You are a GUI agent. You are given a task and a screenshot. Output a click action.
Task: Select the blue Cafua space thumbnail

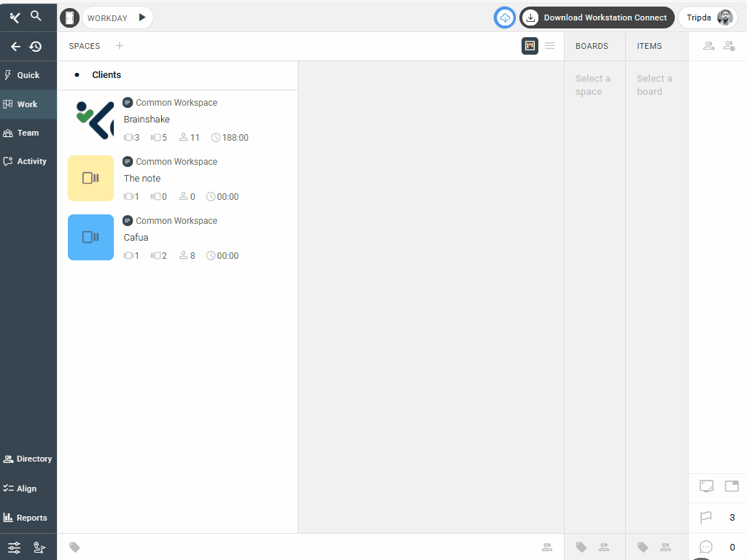pos(90,237)
